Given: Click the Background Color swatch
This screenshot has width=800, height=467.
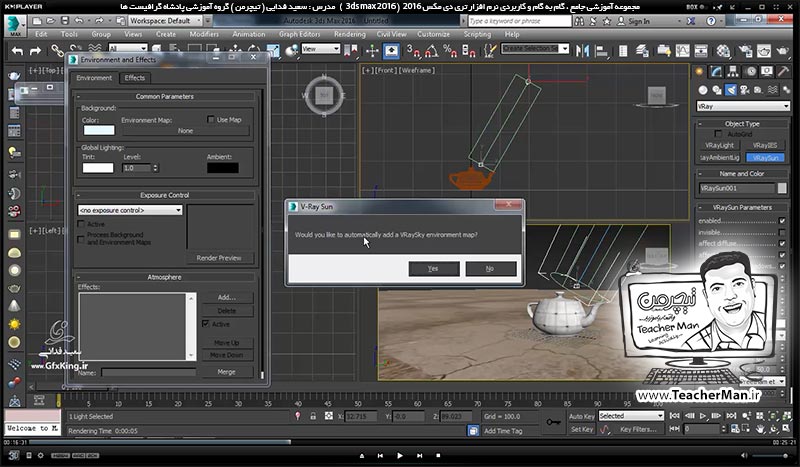Looking at the screenshot, I should click(99, 130).
